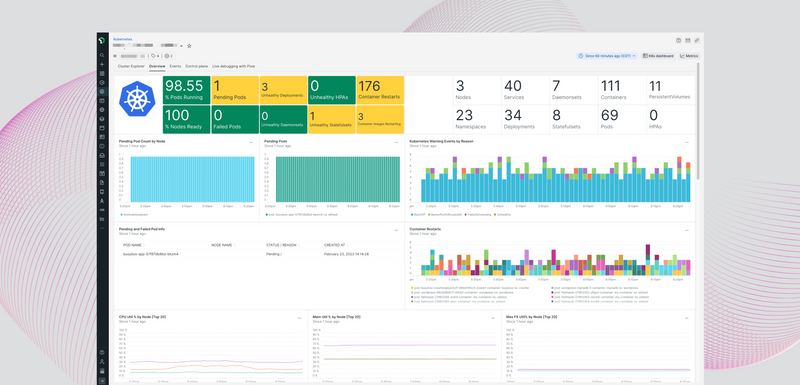
Task: Open the help question-mark icon at top right
Action: 679,40
